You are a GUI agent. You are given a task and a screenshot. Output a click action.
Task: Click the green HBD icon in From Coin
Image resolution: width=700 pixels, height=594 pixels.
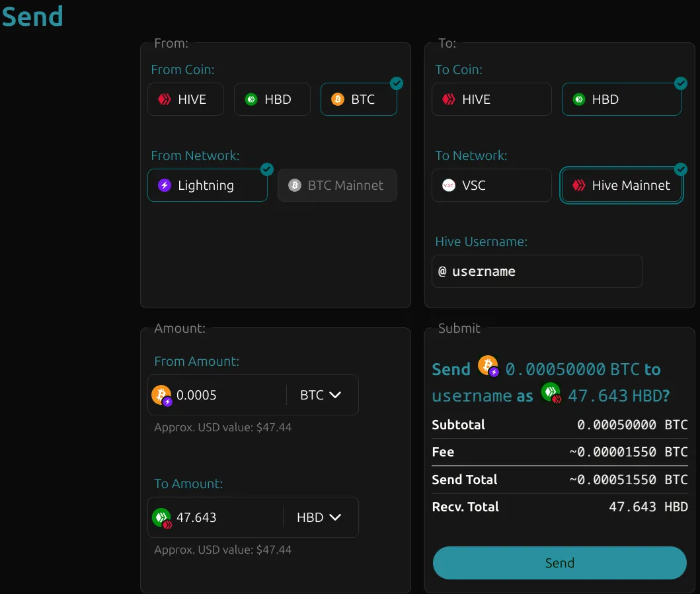pos(251,99)
